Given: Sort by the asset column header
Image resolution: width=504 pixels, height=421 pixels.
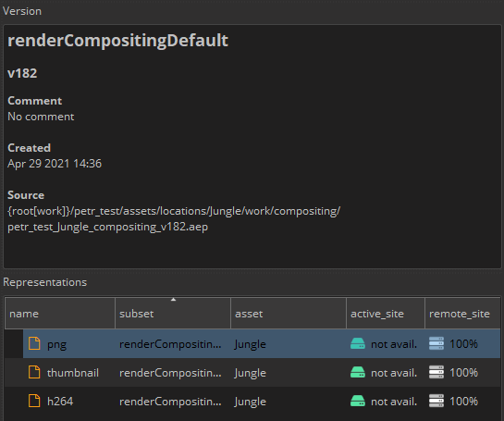Looking at the screenshot, I should 289,314.
